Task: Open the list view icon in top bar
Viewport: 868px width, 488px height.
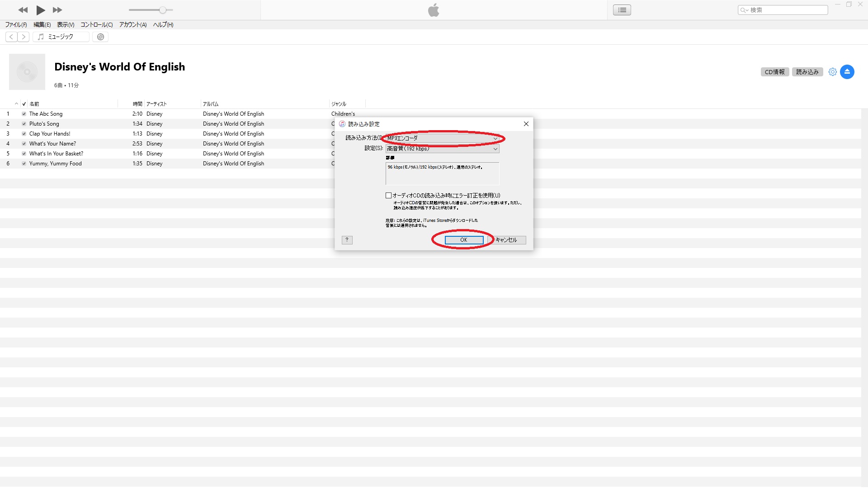Action: 622,10
